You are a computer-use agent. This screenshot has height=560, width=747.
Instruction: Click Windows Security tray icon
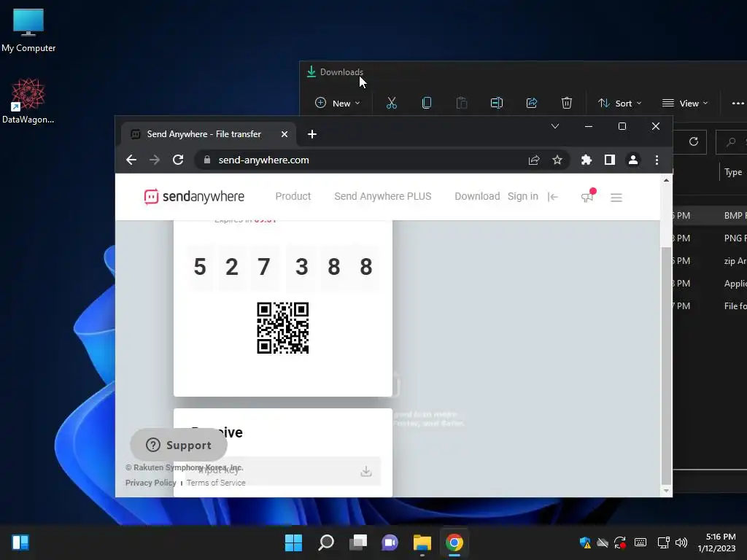click(x=585, y=542)
